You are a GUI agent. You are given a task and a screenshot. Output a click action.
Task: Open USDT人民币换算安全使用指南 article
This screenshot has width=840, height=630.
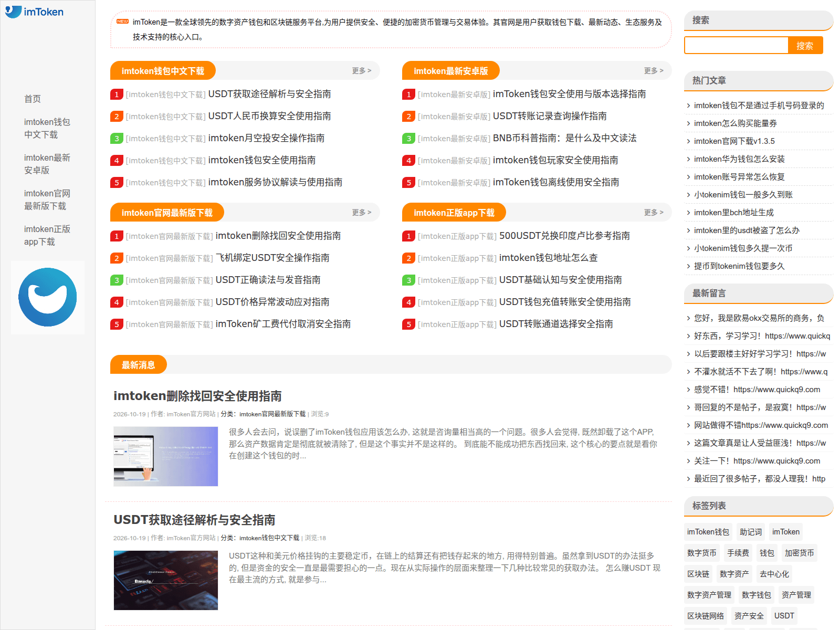pos(269,116)
